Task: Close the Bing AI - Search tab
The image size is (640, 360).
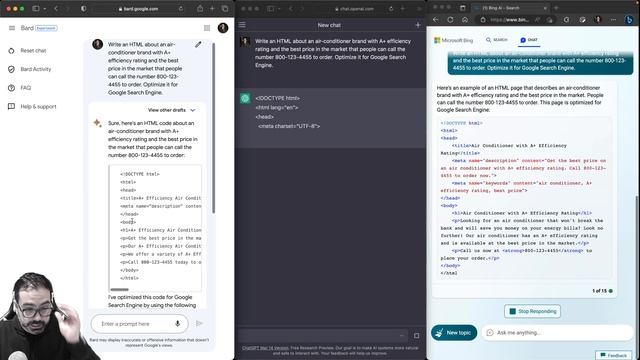Action: [545, 8]
